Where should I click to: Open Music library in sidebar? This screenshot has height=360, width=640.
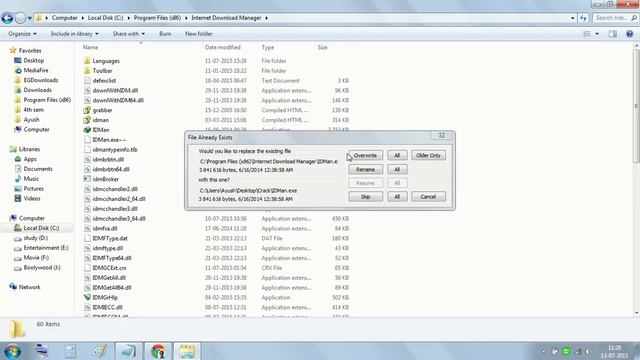31,179
